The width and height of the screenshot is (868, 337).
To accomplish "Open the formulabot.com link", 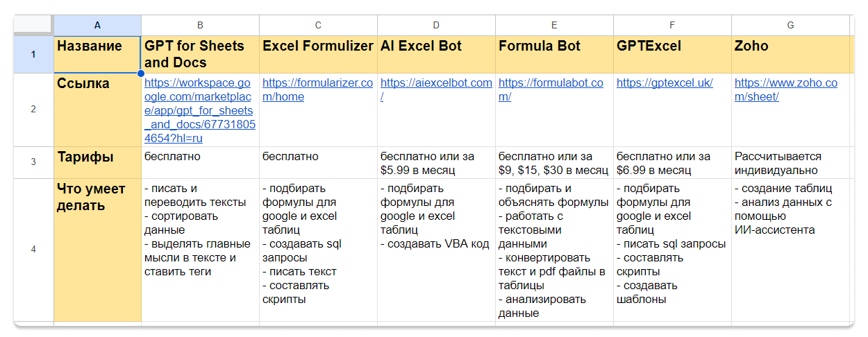I will pos(551,90).
